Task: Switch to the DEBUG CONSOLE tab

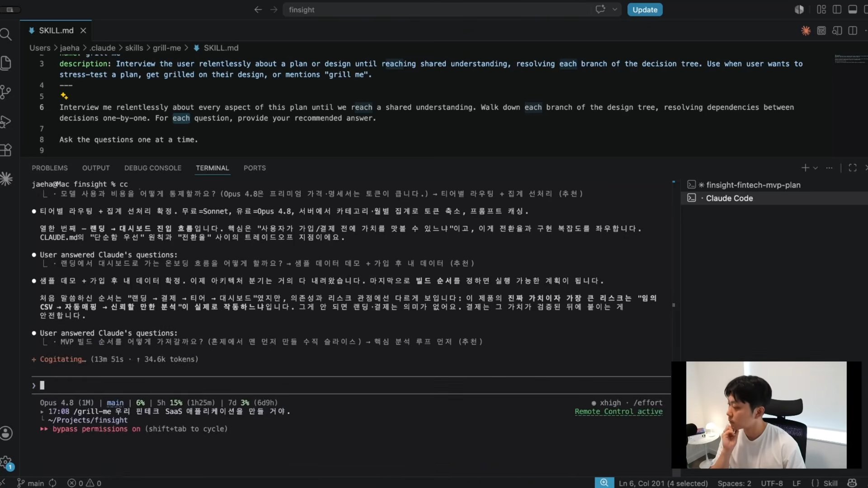Action: 153,168
